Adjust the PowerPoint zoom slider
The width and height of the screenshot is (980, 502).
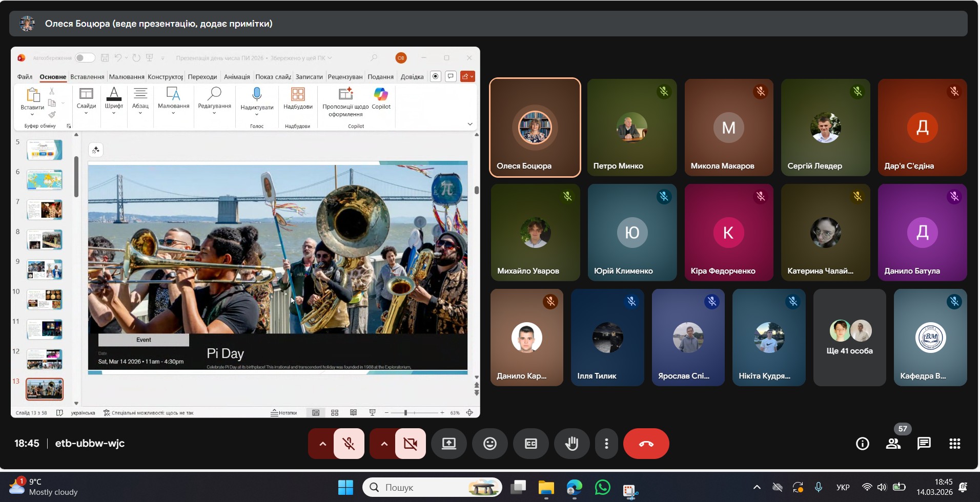point(405,413)
